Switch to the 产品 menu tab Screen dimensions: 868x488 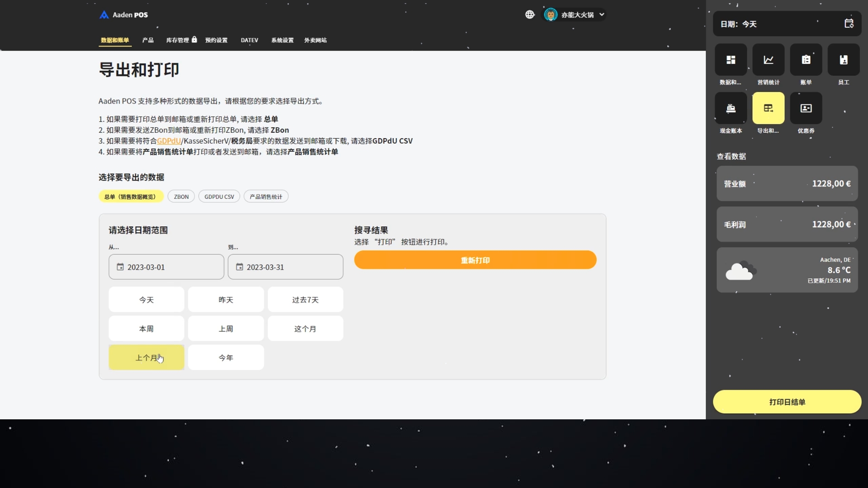(x=148, y=40)
